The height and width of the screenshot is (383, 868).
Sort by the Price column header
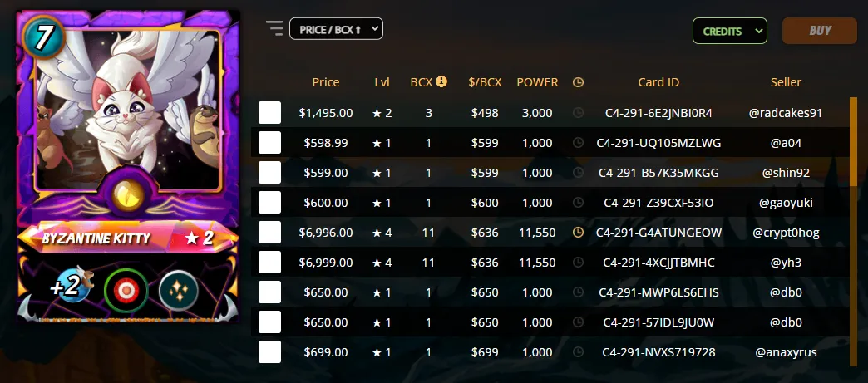[x=326, y=82]
